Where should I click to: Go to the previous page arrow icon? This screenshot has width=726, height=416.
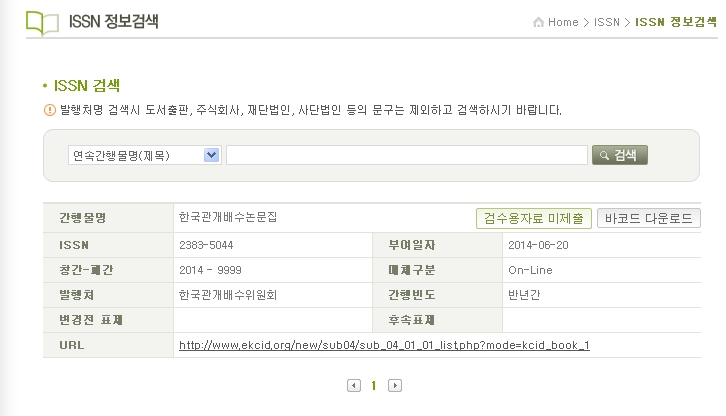click(x=354, y=385)
